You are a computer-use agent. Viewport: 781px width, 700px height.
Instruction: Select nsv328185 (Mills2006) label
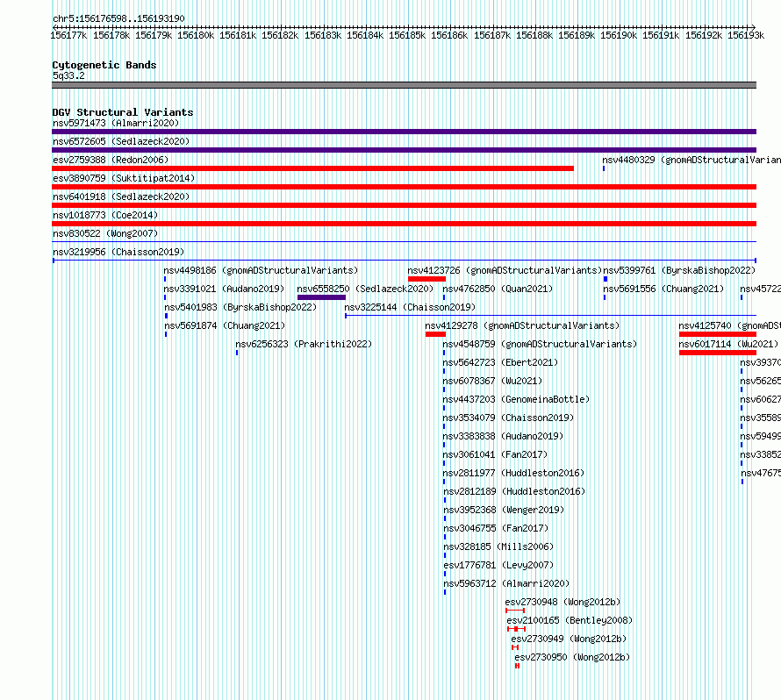coord(498,546)
